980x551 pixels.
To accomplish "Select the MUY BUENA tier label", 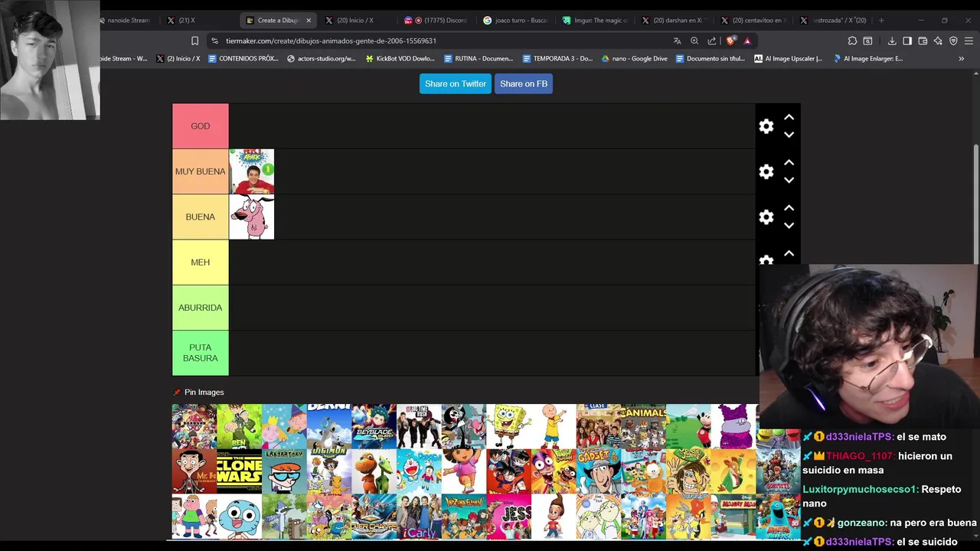I will pos(201,171).
